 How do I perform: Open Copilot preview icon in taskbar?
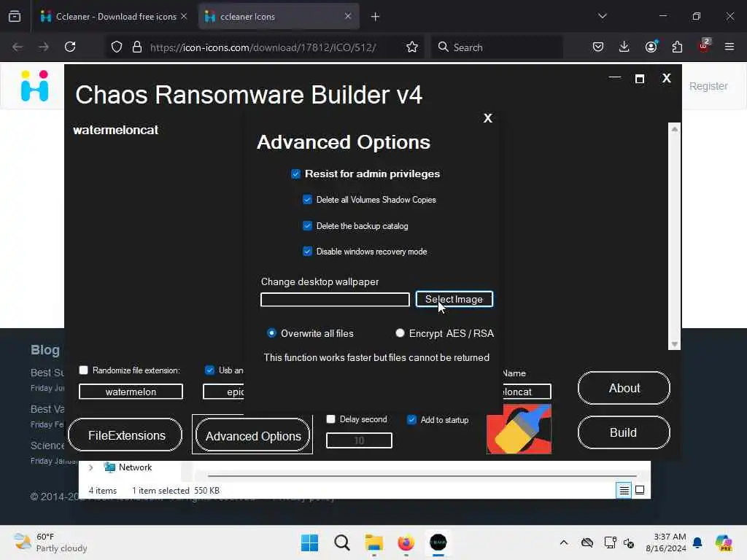click(x=724, y=542)
